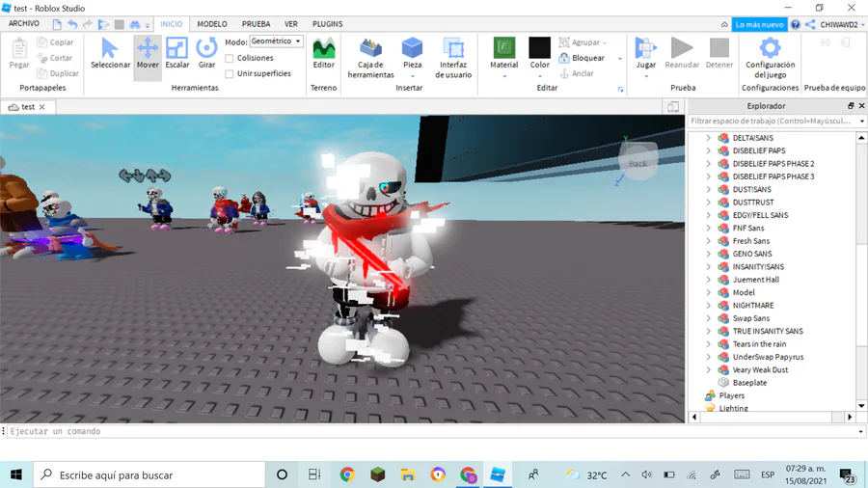Image resolution: width=868 pixels, height=488 pixels.
Task: Switch to the MODELO ribbon tab
Action: (212, 24)
